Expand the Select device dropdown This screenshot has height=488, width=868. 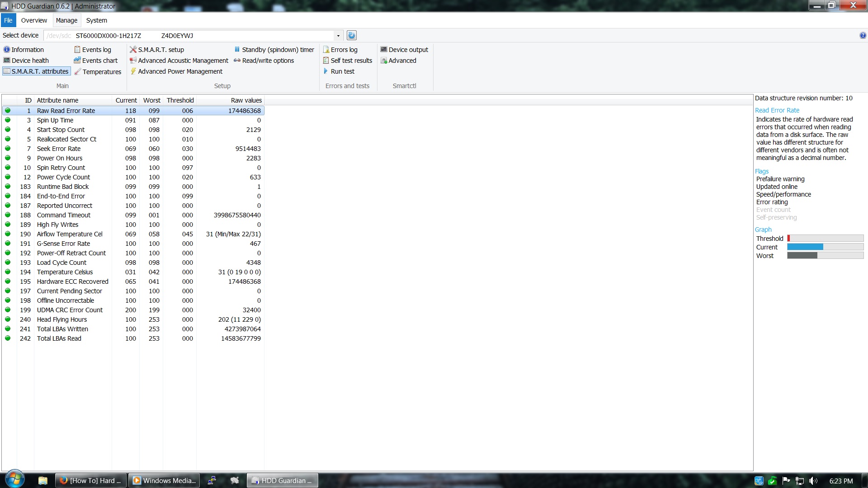pos(338,36)
